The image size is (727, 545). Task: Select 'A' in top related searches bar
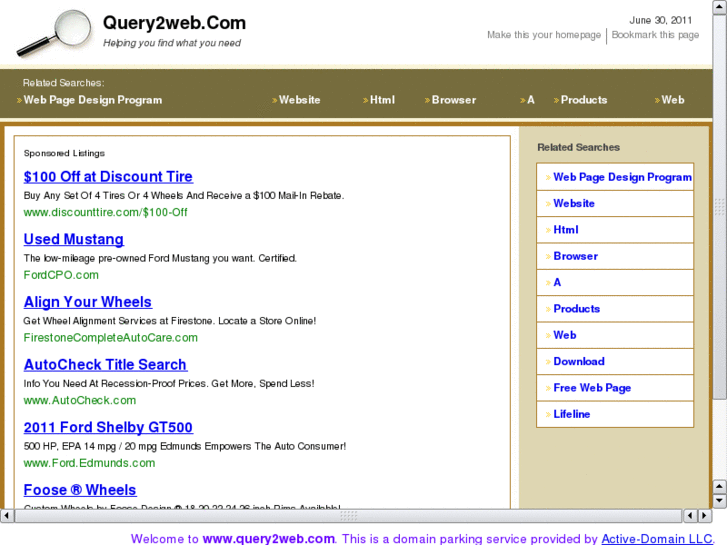point(531,100)
